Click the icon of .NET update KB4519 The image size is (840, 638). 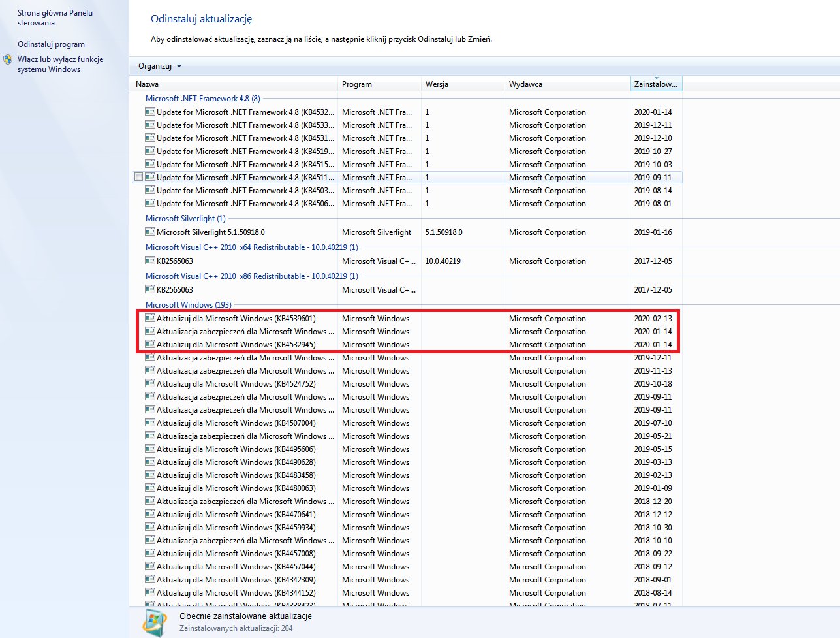click(150, 151)
